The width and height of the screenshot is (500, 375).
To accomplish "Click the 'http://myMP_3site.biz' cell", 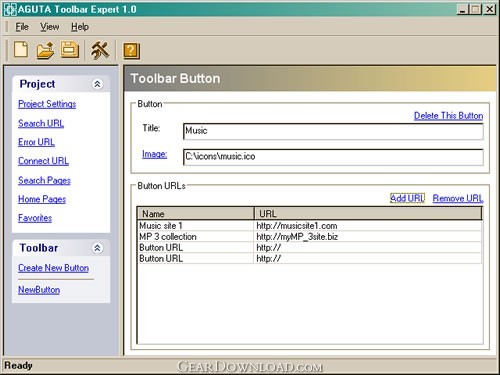I will click(x=368, y=237).
